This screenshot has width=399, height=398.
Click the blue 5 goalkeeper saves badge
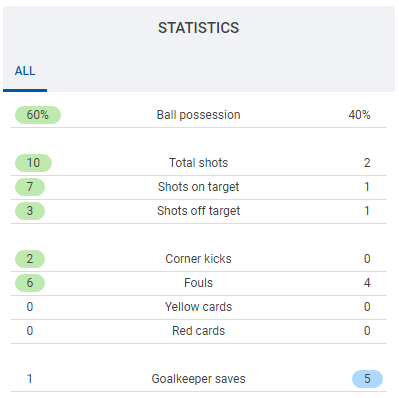tap(367, 379)
